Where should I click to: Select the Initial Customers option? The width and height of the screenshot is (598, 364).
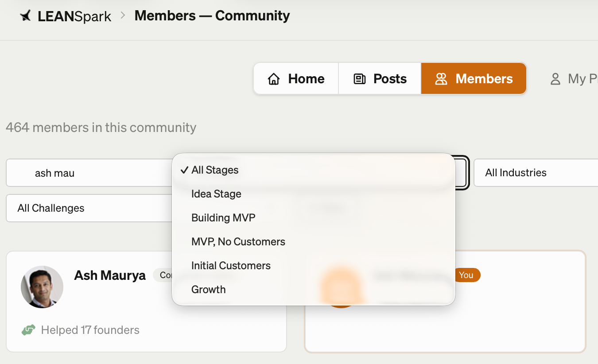pyautogui.click(x=231, y=265)
